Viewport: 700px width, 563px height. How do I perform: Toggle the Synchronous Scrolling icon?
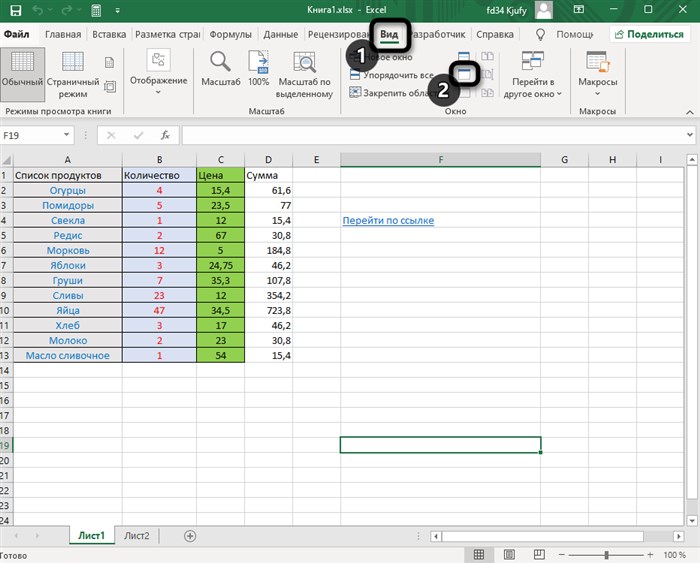coord(488,74)
